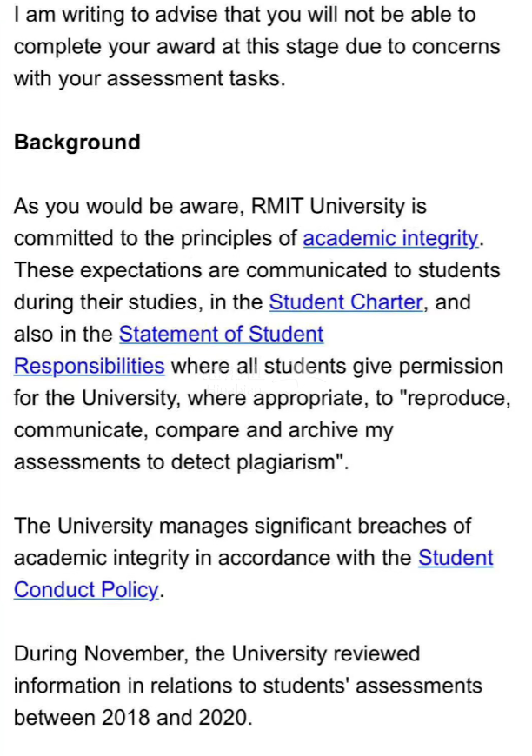Click "The University manages significant breaches" line
Image resolution: width=532 pixels, height=756 pixels.
[x=243, y=526]
